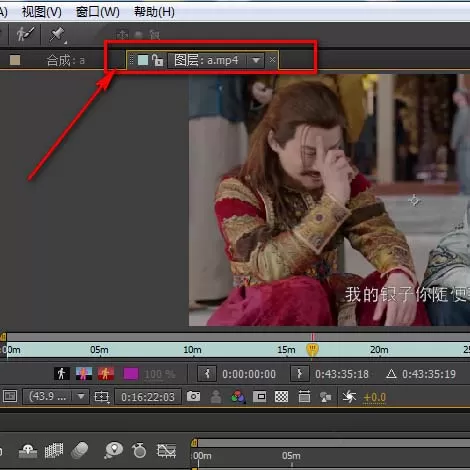Click the 0:43:35:18 out point value
This screenshot has width=470, height=470.
[x=342, y=374]
